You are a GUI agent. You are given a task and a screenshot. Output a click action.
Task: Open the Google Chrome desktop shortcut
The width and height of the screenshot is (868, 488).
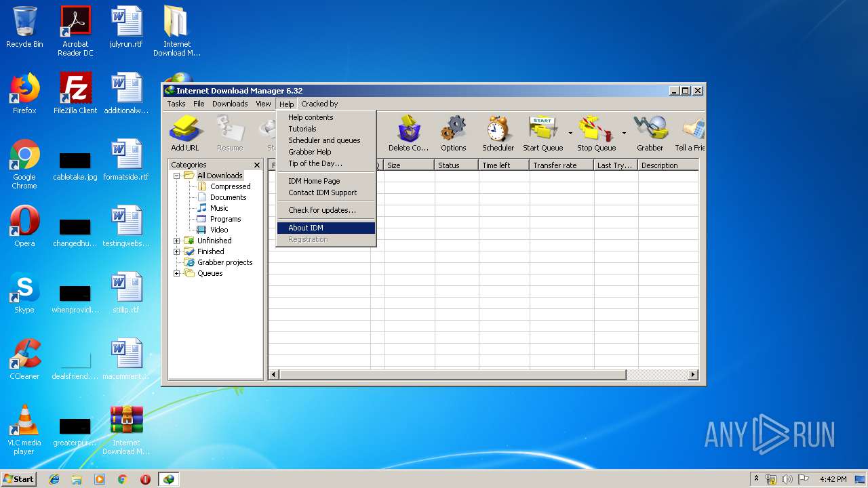24,164
